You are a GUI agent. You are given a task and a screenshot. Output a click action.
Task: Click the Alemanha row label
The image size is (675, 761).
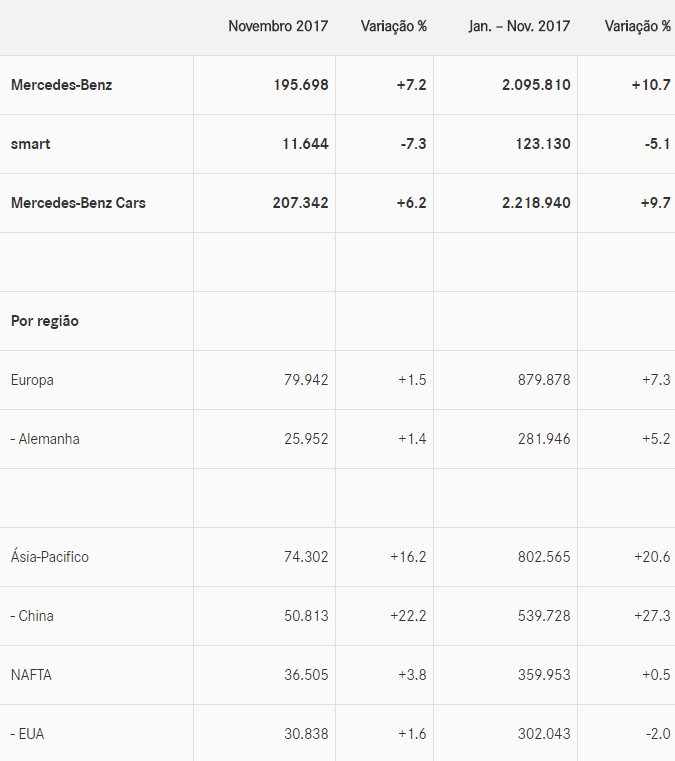pyautogui.click(x=45, y=439)
